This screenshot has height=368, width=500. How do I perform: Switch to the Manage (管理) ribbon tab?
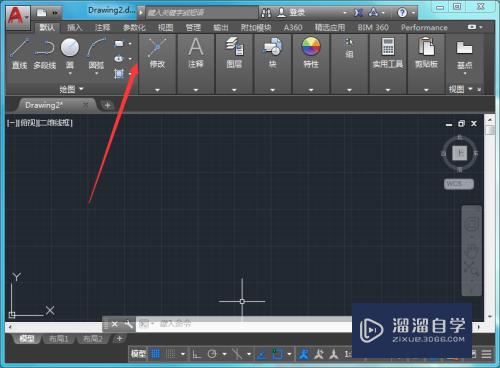(x=193, y=27)
